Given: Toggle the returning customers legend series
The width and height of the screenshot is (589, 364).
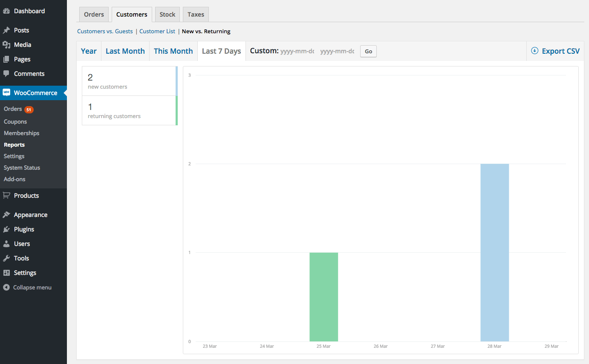Looking at the screenshot, I should tap(129, 110).
